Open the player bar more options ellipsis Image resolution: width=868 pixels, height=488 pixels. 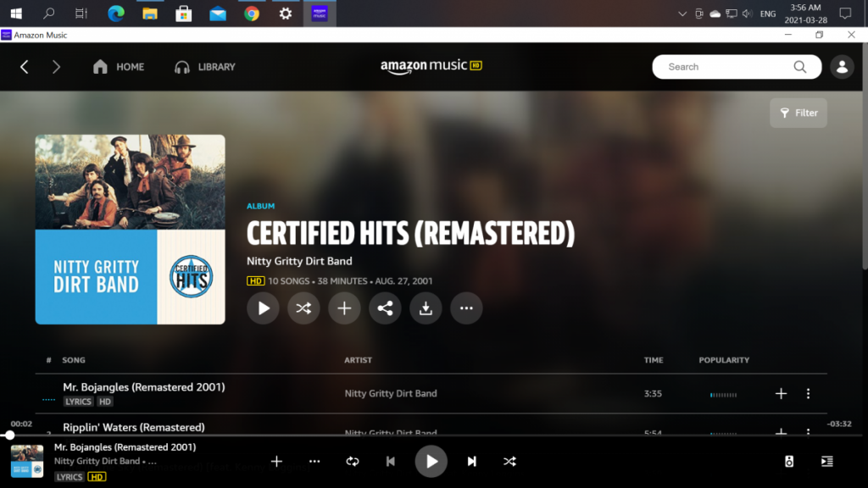click(x=314, y=462)
